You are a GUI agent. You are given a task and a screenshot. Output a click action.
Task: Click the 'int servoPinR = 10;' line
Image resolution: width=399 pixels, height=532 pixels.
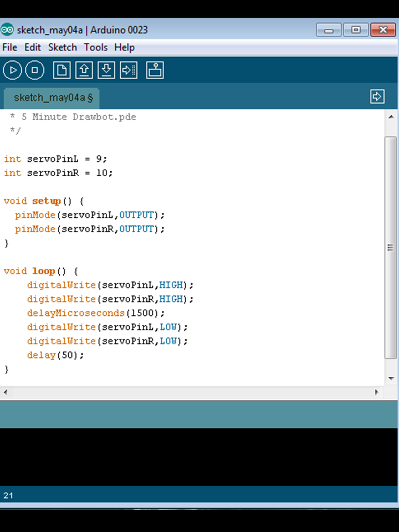58,173
